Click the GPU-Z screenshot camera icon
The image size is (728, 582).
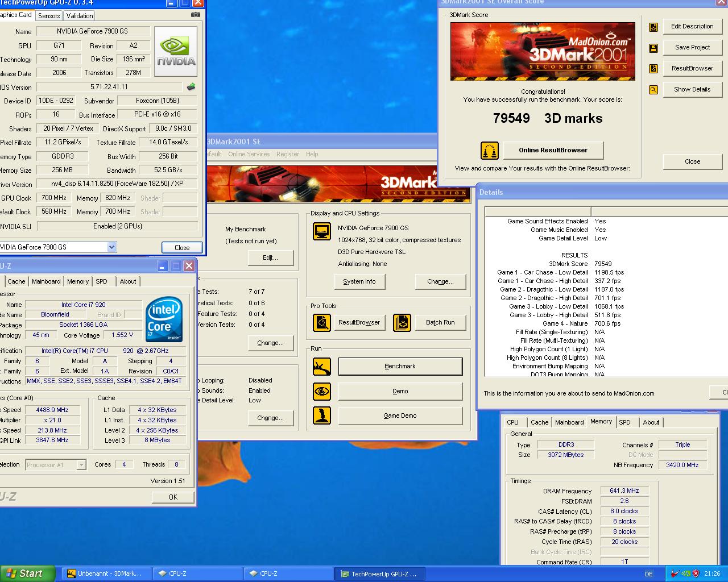[196, 15]
